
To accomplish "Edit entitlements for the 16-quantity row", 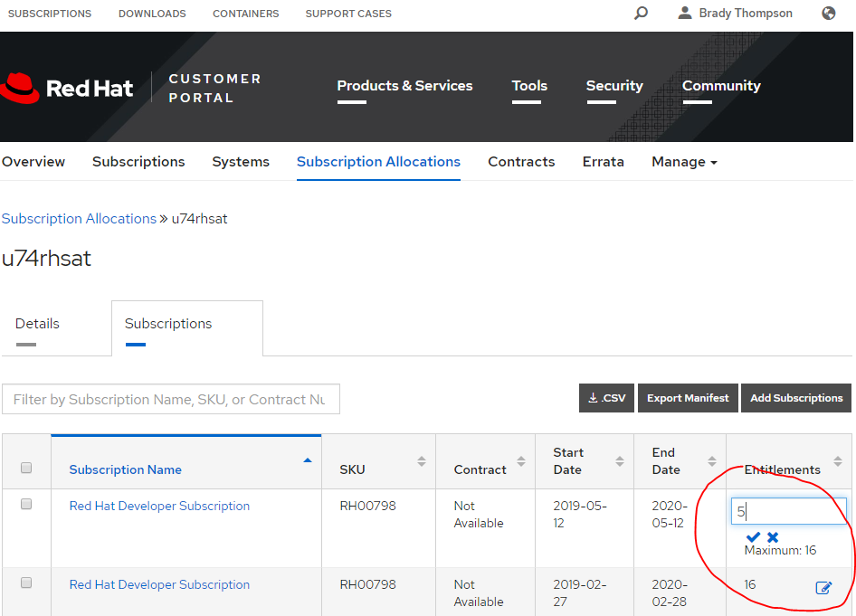I will 823,588.
